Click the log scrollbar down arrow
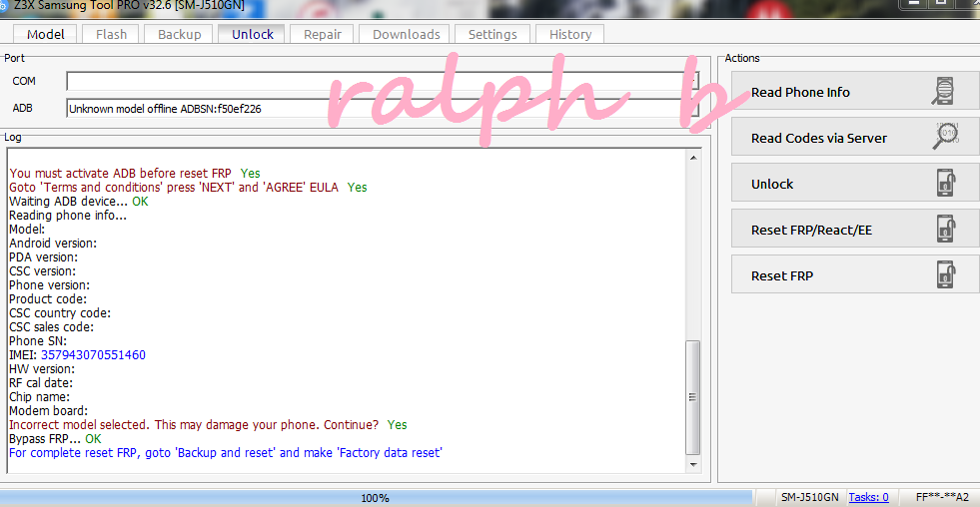The height and width of the screenshot is (507, 980). click(x=693, y=464)
